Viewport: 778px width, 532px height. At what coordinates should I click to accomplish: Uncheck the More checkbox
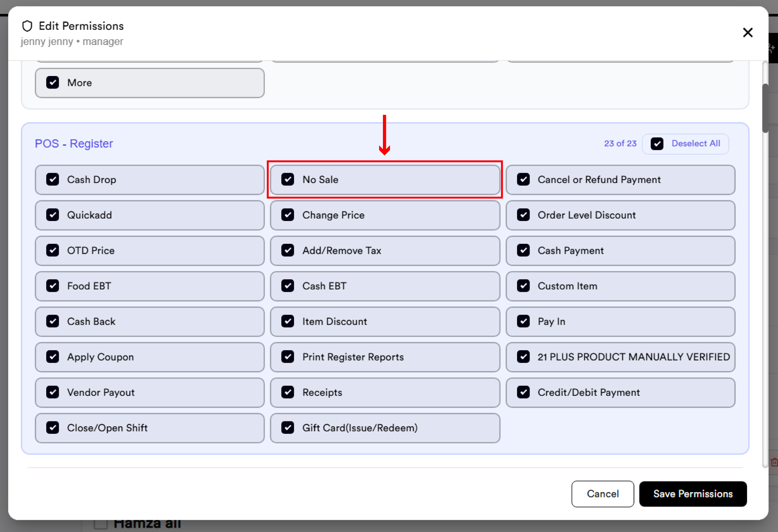point(53,83)
